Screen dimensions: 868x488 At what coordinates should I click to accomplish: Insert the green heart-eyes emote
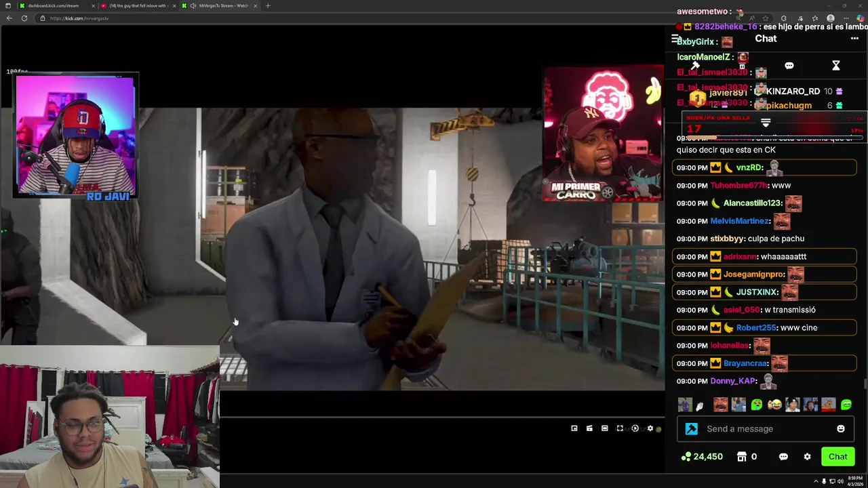(757, 405)
